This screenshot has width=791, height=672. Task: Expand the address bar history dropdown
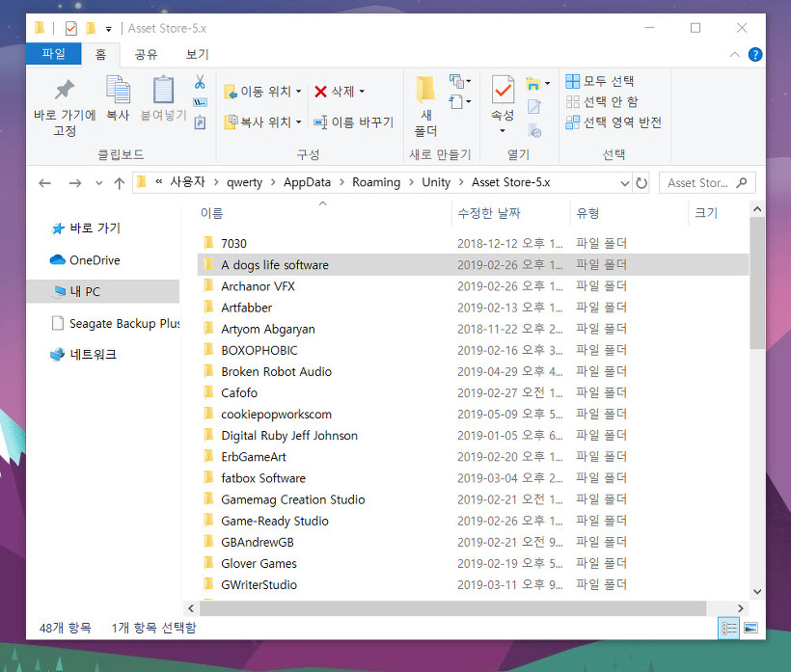[624, 183]
